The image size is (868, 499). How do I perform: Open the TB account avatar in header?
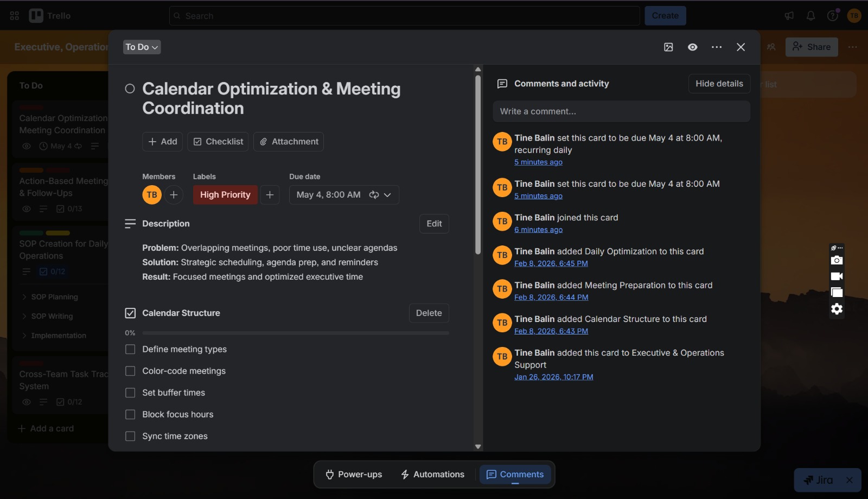point(854,16)
